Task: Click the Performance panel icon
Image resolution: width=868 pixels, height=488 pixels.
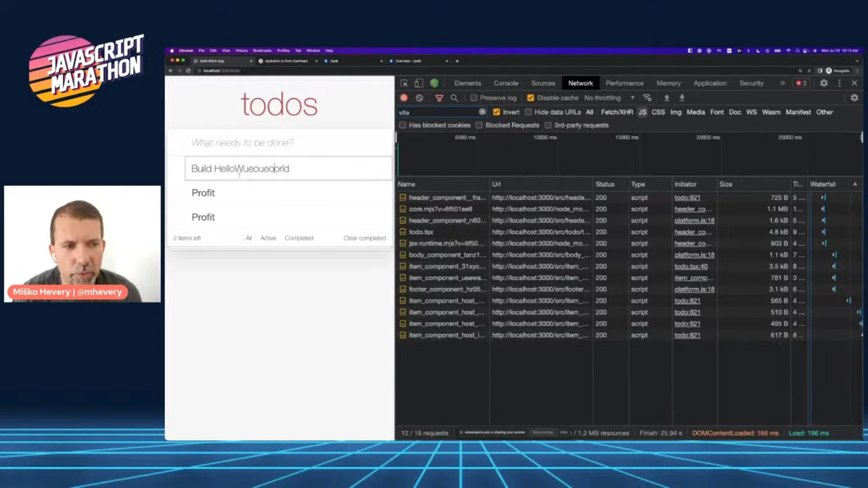Action: [x=624, y=82]
